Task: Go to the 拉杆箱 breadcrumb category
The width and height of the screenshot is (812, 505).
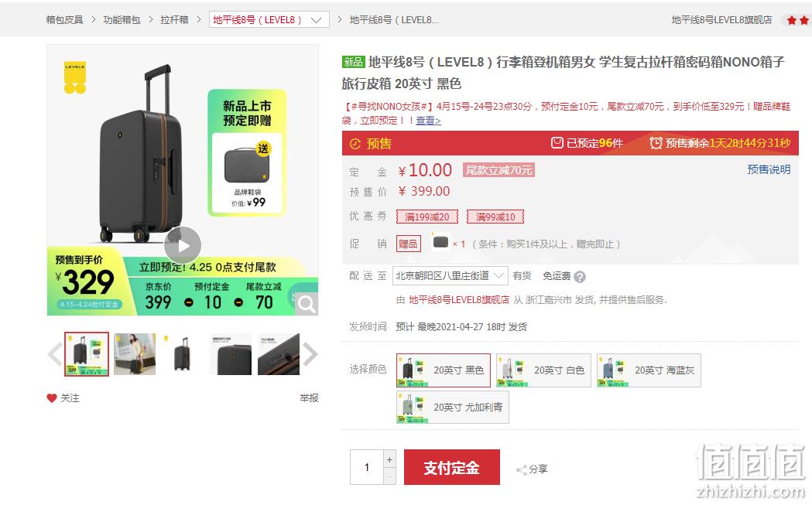Action: (174, 19)
